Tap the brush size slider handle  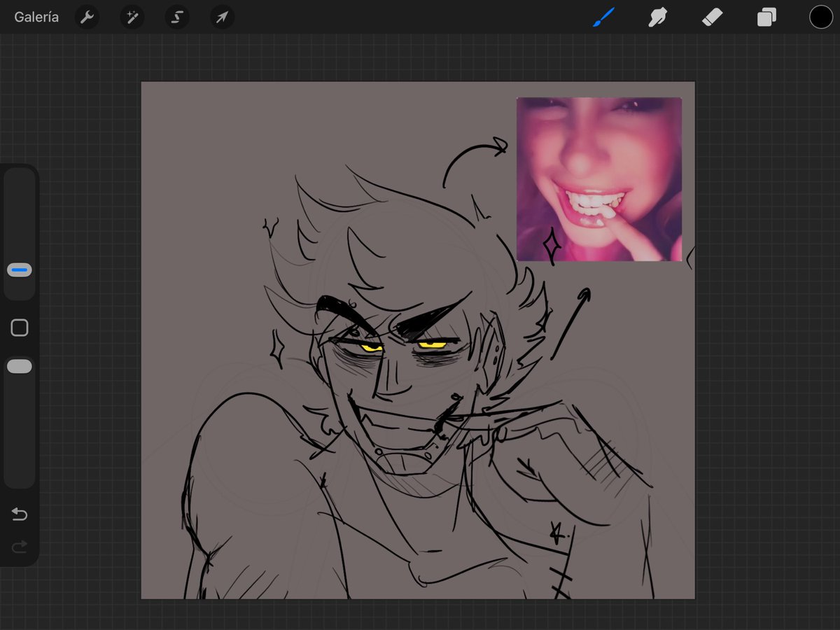pyautogui.click(x=20, y=269)
